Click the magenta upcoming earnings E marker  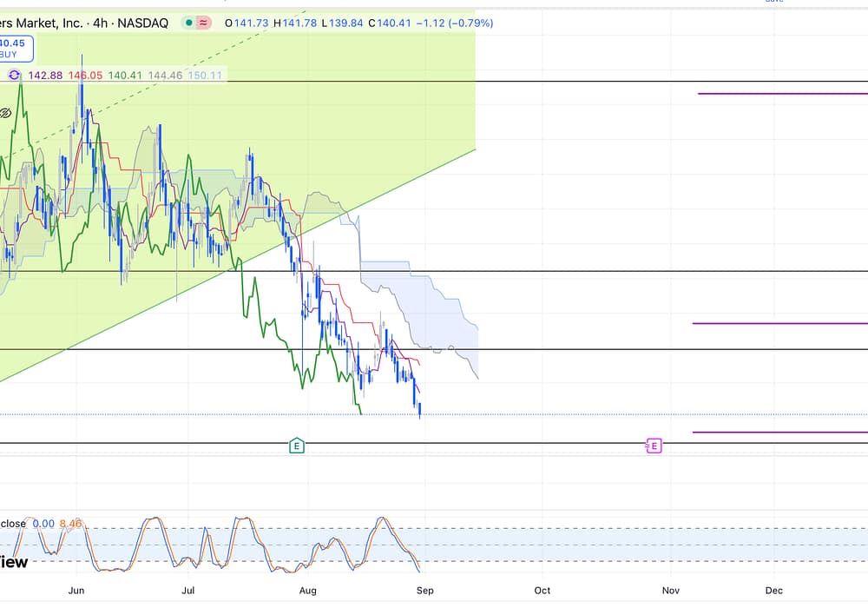[x=654, y=446]
